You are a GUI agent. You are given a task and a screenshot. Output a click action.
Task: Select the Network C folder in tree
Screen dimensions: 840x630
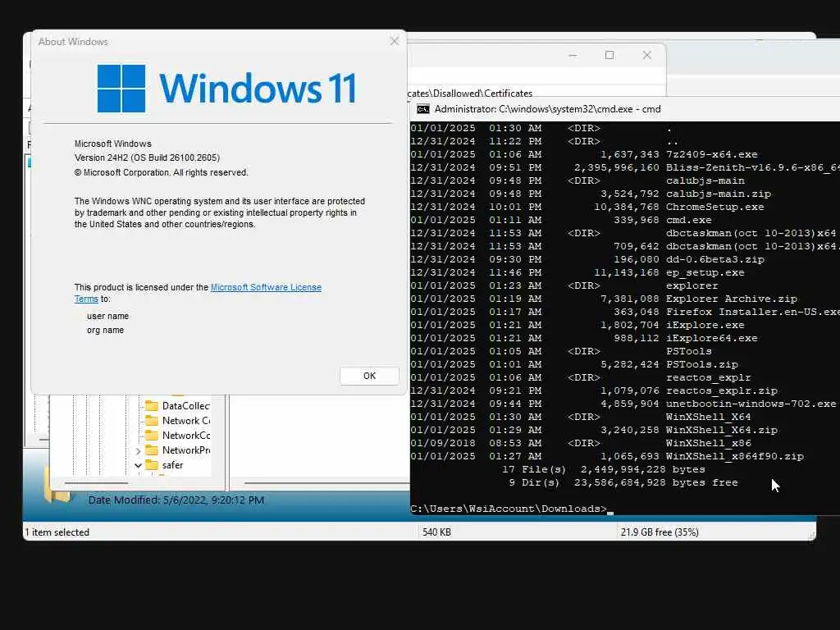pos(185,421)
